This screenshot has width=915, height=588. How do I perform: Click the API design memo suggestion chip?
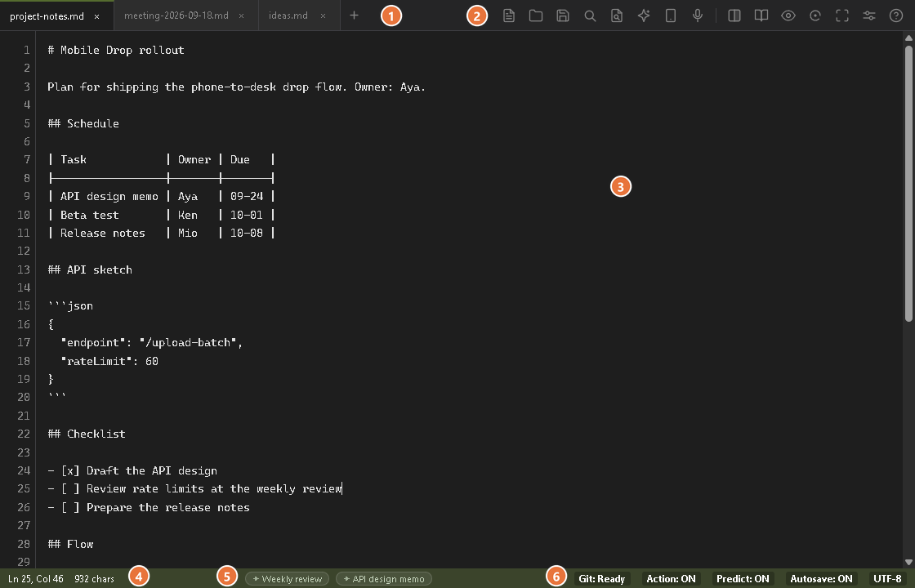click(384, 579)
